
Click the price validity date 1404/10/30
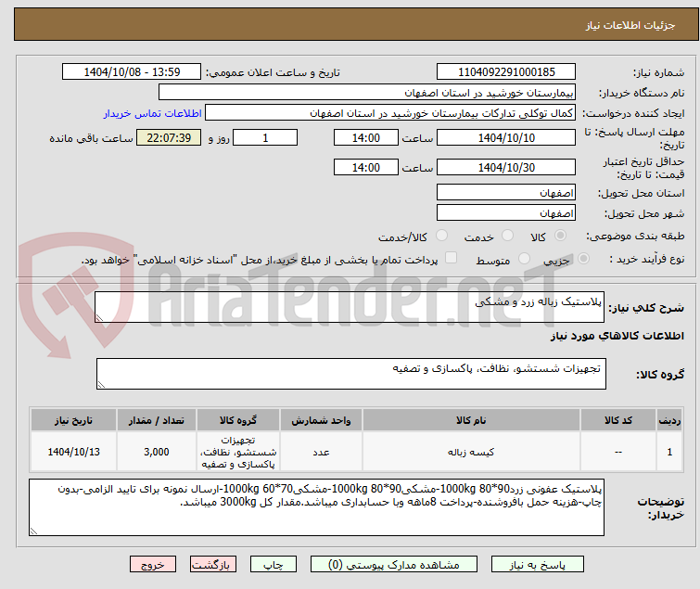506,168
